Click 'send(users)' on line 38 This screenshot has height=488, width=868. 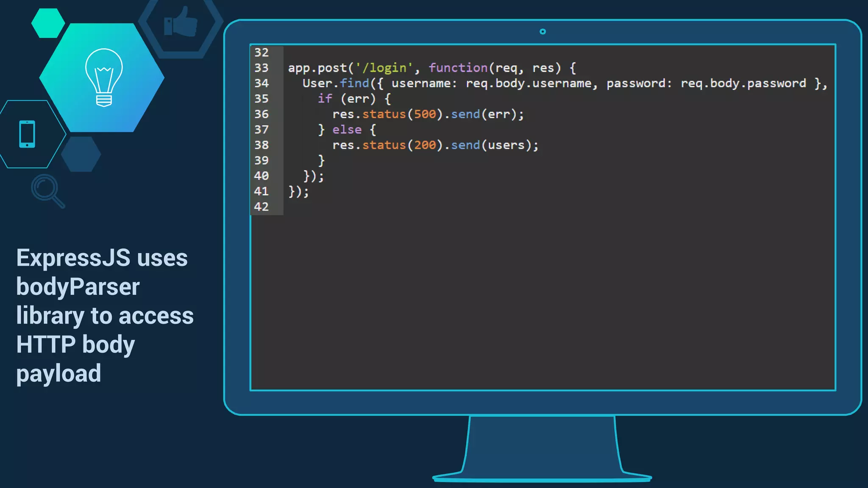[x=491, y=145]
